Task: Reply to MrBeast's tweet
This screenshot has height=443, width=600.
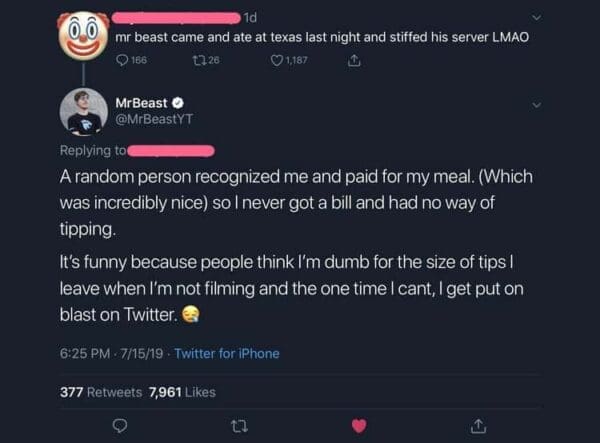Action: 118,426
